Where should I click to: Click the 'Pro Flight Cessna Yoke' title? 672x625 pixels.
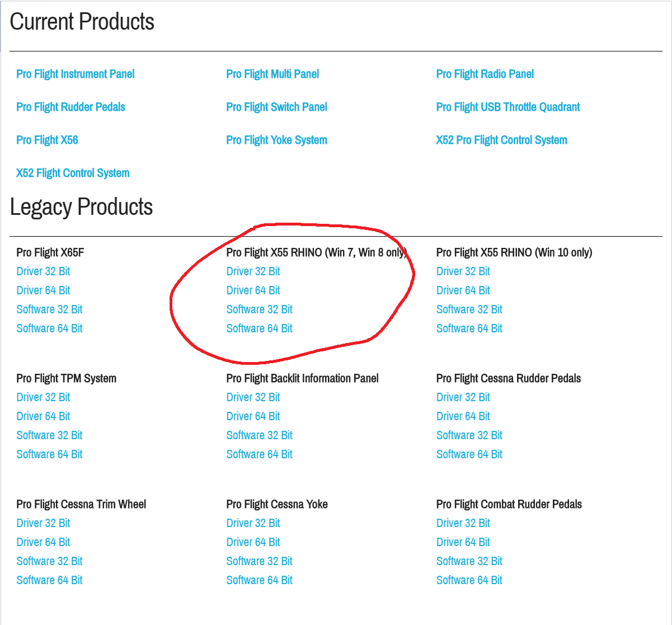point(276,504)
